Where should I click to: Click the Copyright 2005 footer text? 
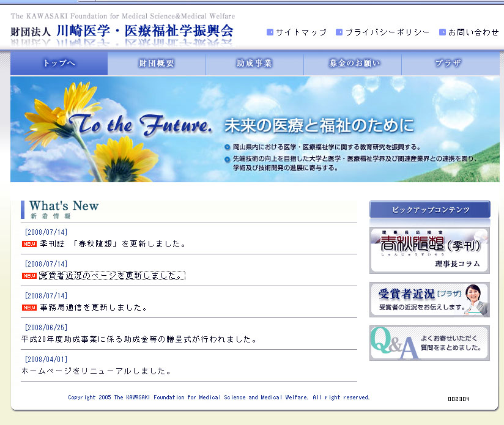click(x=219, y=397)
